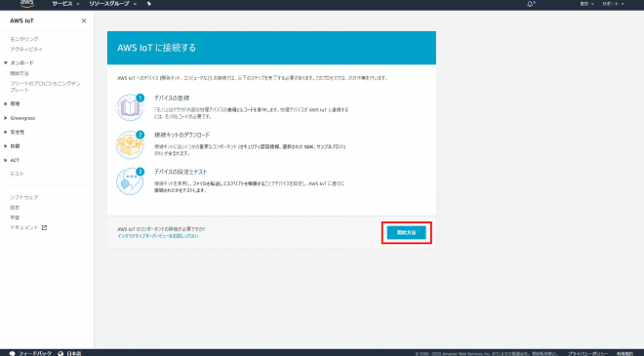Select 開始方法 under オンボード in the sidebar

[x=20, y=73]
